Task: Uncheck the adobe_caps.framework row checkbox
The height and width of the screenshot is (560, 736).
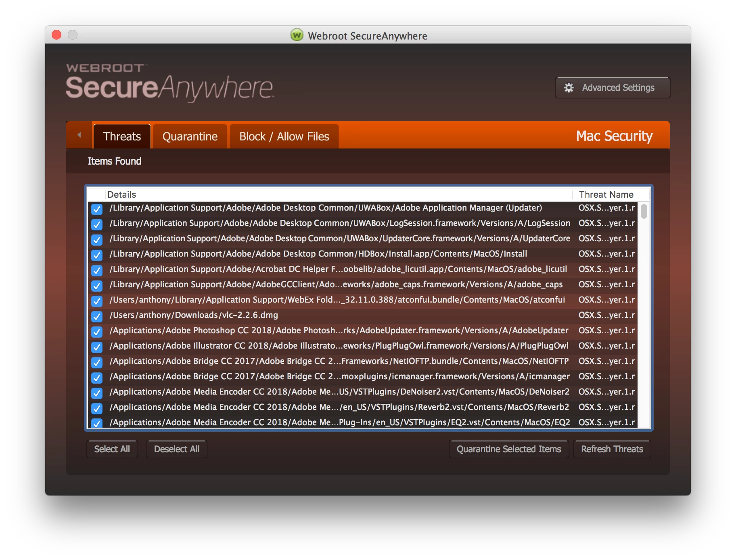Action: (x=97, y=286)
